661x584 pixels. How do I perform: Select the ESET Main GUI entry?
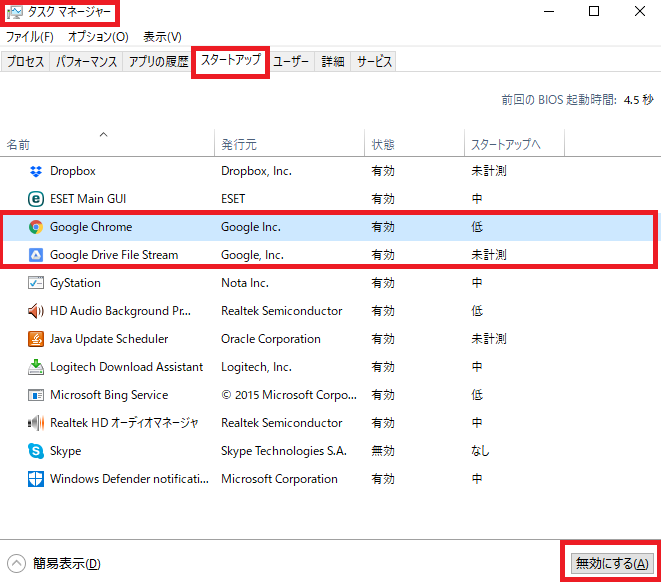88,199
